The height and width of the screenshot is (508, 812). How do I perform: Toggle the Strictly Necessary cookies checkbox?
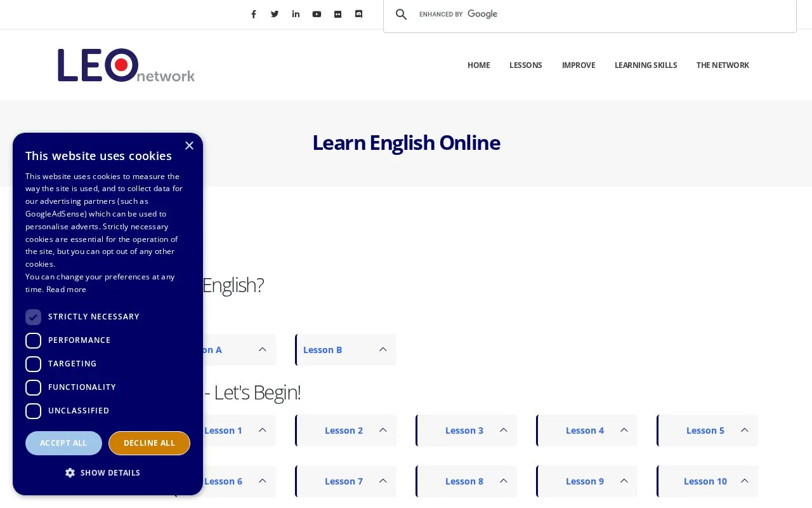pyautogui.click(x=33, y=317)
